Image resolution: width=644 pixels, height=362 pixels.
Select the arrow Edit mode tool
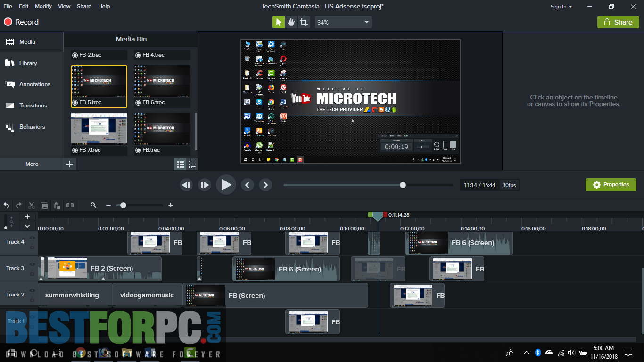[279, 22]
